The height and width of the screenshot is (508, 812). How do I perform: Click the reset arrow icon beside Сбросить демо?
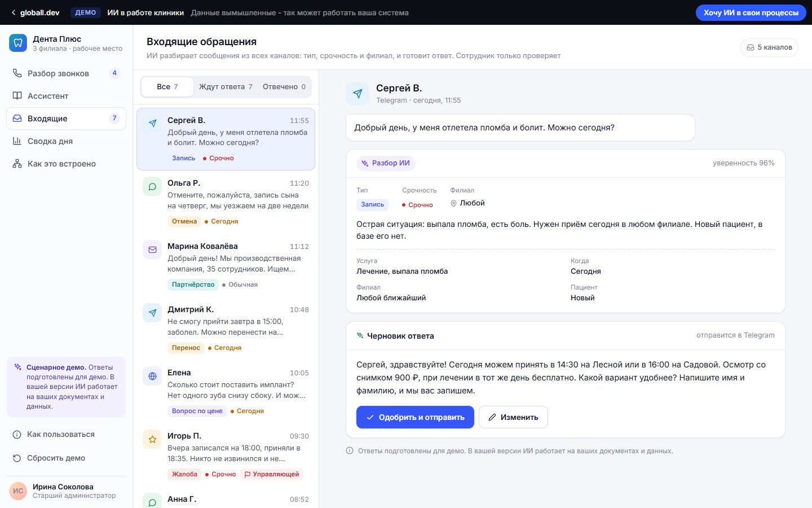17,458
